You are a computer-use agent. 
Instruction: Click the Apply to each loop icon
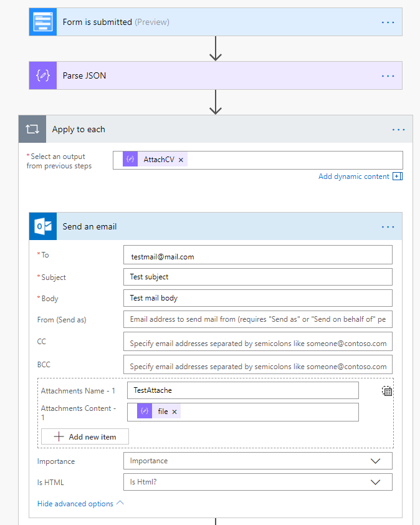(x=32, y=129)
